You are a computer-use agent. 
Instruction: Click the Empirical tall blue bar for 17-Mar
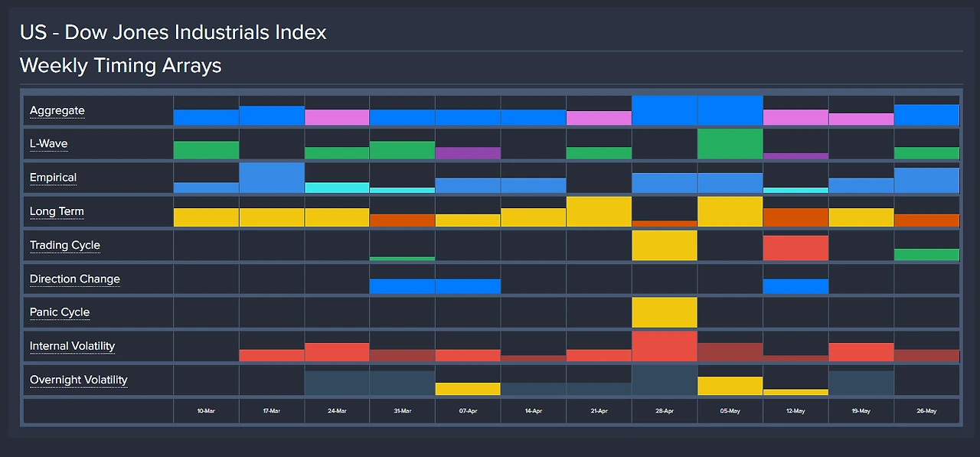pyautogui.click(x=272, y=178)
